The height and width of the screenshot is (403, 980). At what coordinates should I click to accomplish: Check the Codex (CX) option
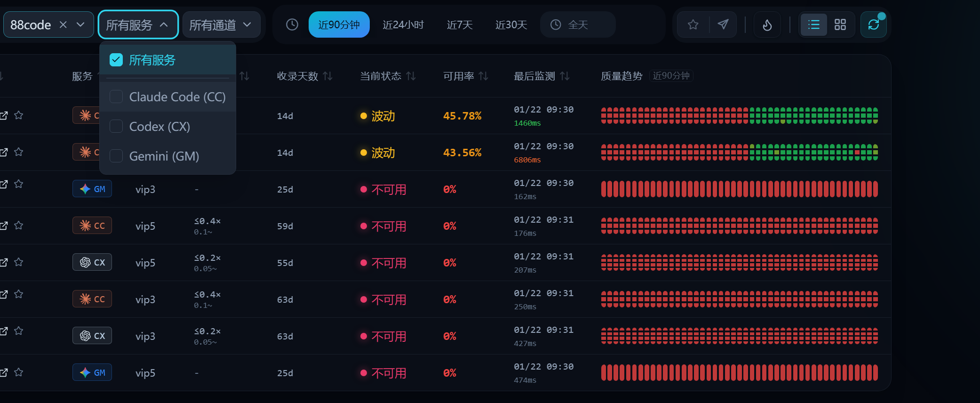pos(116,126)
